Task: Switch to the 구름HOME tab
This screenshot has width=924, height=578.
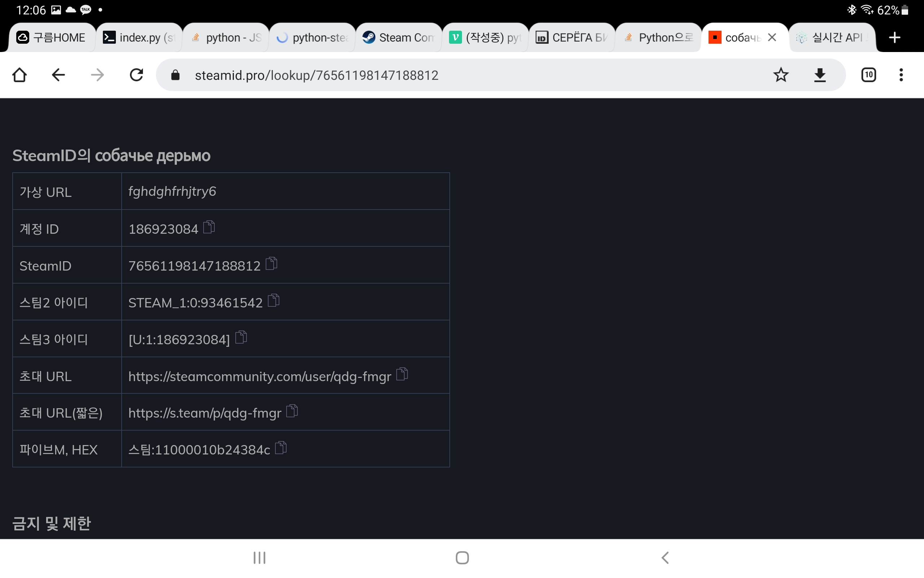Action: [x=52, y=38]
